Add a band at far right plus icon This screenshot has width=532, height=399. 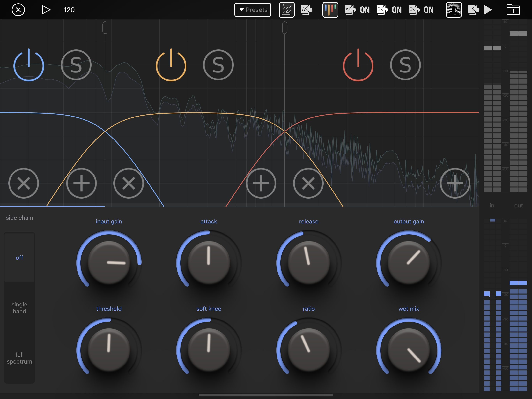click(x=455, y=183)
